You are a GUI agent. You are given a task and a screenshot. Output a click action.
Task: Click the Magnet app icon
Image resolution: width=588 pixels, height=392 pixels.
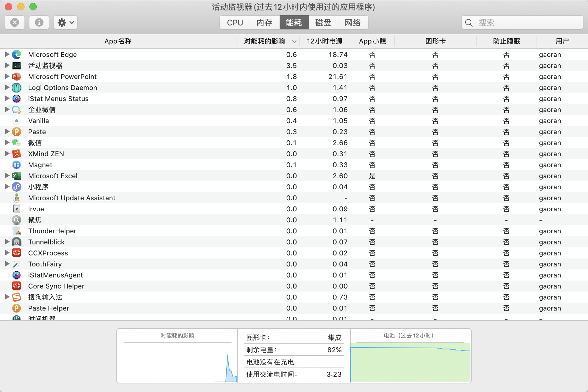(17, 165)
